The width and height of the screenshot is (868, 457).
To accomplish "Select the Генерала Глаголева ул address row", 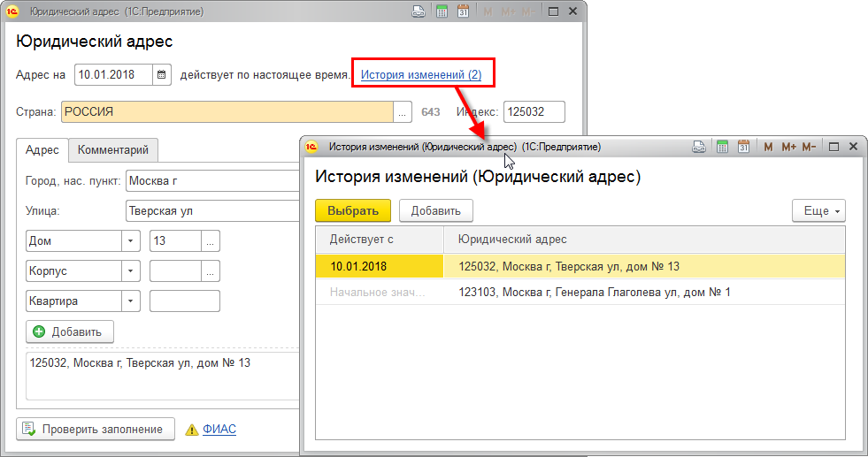I will [x=595, y=292].
